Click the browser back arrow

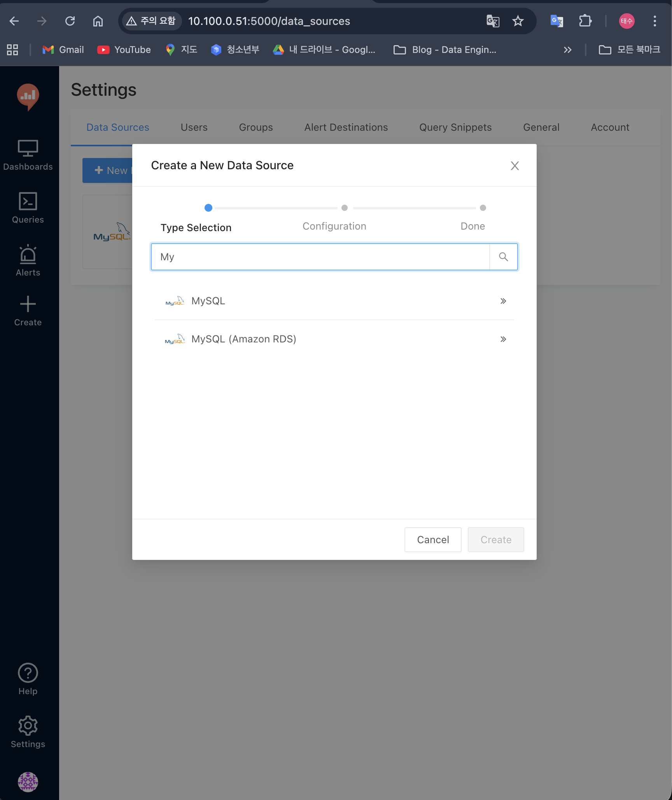[14, 21]
